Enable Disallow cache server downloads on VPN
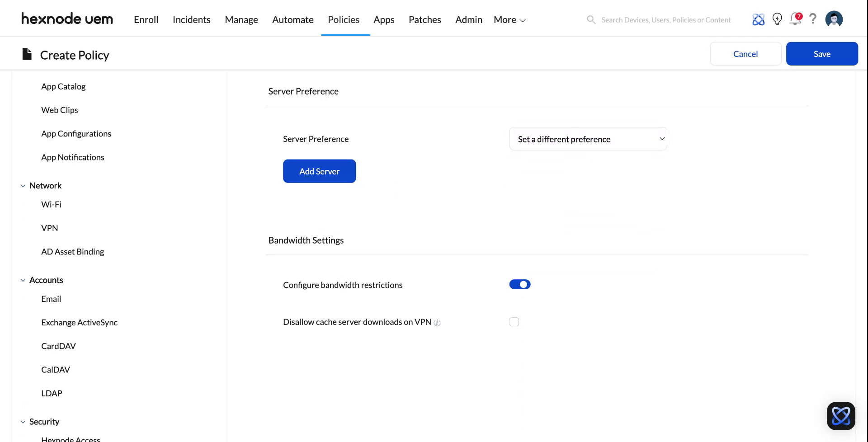Viewport: 868px width, 442px height. (514, 321)
